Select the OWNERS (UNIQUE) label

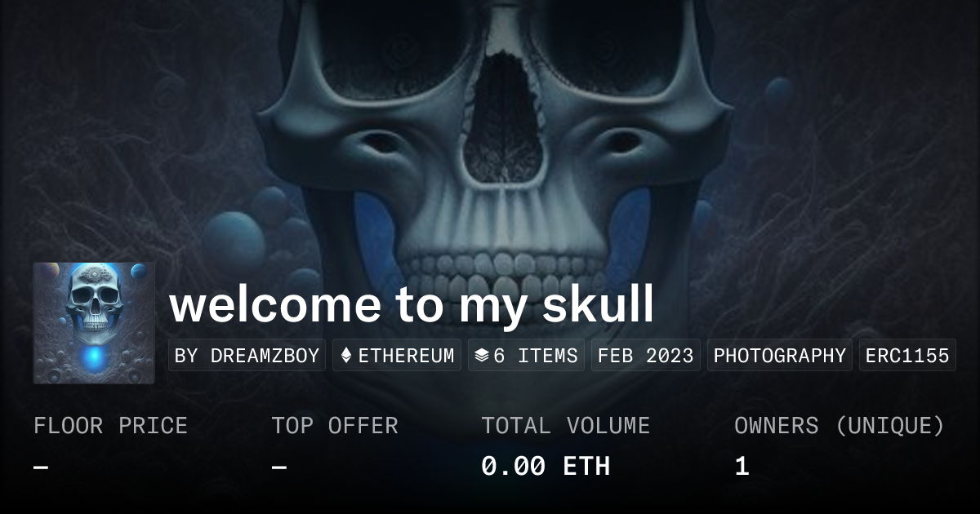click(840, 426)
